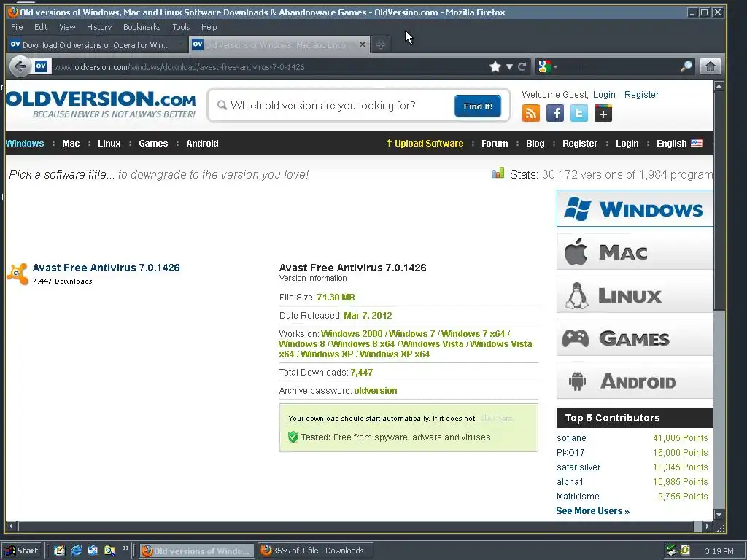747x560 pixels.
Task: Switch to Download Old Versions of Opera tab
Action: 96,44
